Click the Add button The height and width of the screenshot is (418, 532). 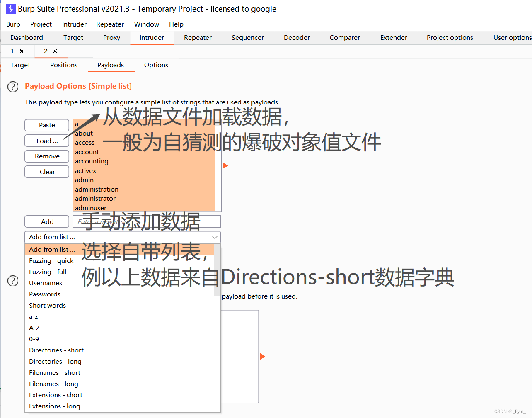point(47,222)
